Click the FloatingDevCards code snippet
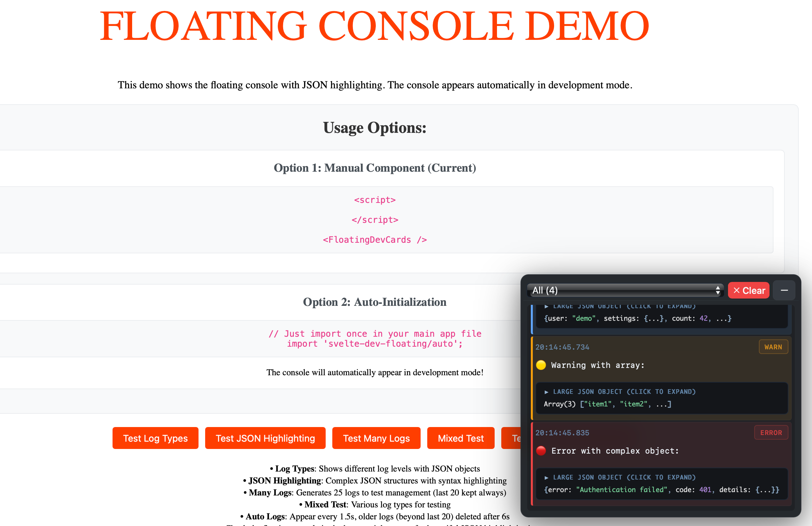This screenshot has height=526, width=812. [374, 240]
